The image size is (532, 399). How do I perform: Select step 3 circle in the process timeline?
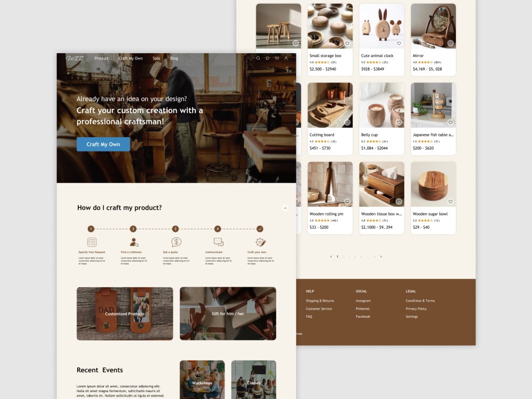pyautogui.click(x=175, y=229)
